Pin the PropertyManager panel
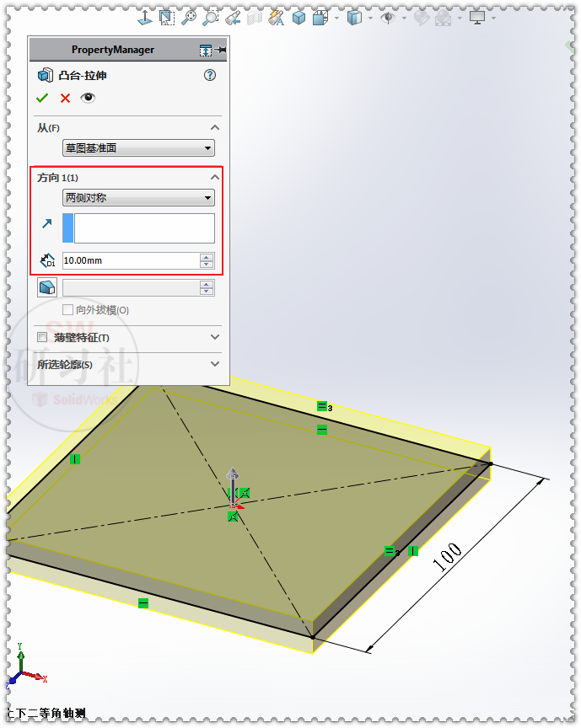The image size is (581, 728). (x=221, y=50)
